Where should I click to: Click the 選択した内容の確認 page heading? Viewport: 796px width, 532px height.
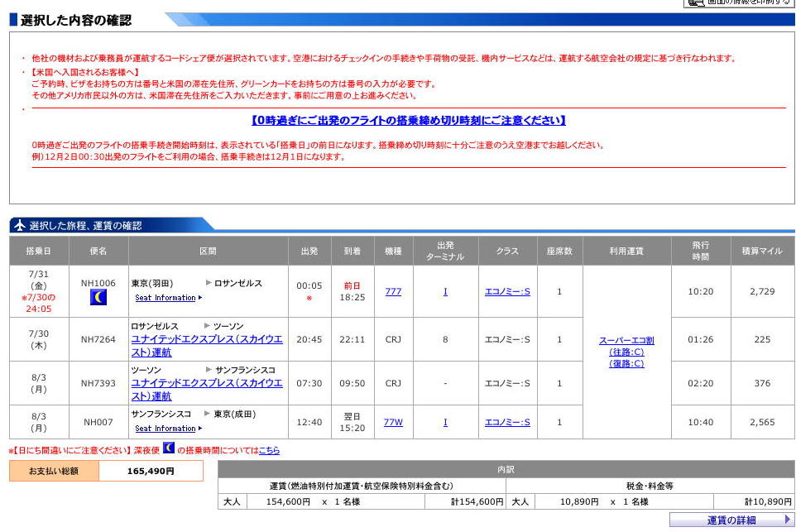pos(76,21)
